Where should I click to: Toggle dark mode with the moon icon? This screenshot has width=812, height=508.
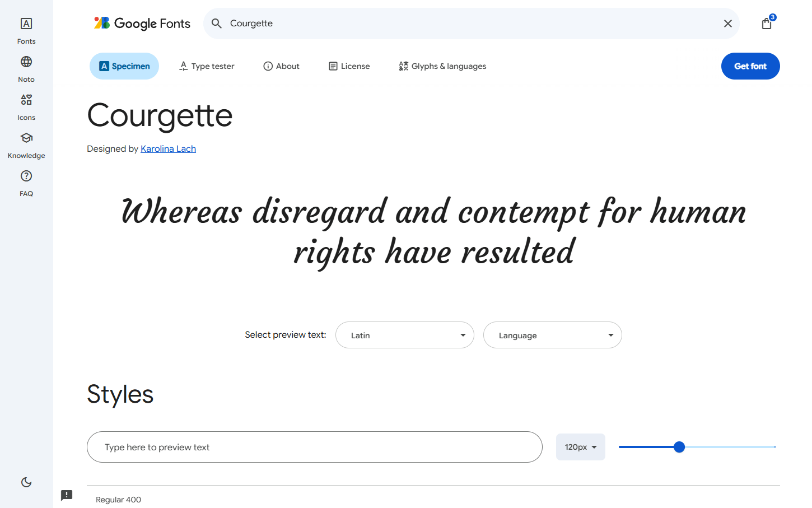point(26,482)
